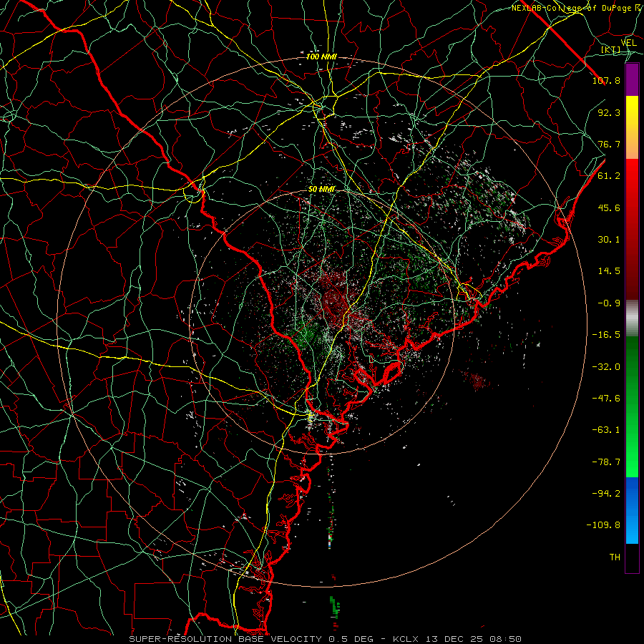Pick the red segment of the velocity color bar
The height and width of the screenshot is (644, 644).
[632, 229]
